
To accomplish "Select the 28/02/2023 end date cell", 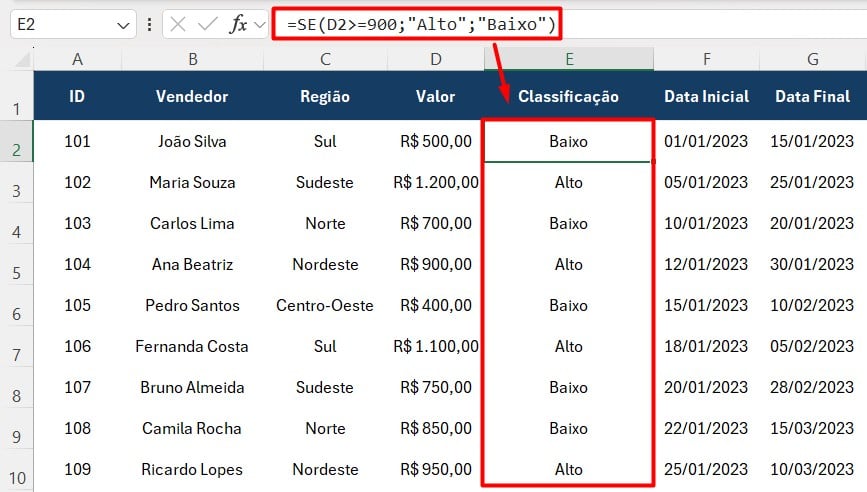I will point(813,387).
